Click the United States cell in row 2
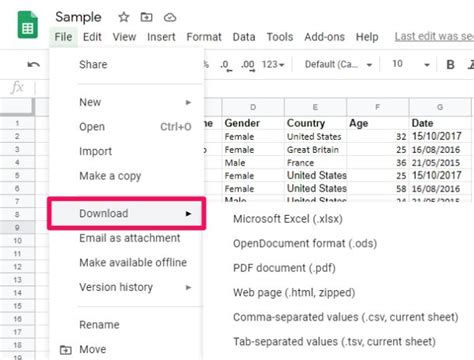Viewport: 474px width, 360px height. coord(315,136)
